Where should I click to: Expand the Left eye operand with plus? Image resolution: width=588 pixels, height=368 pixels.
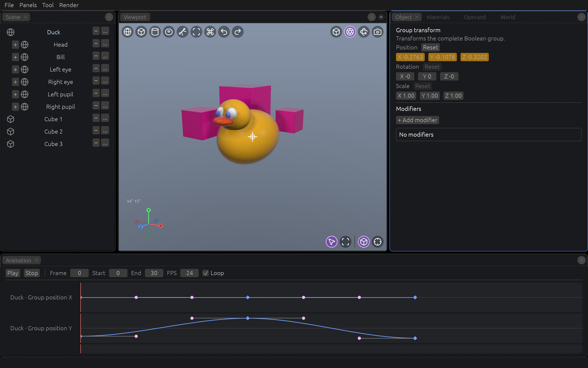click(15, 70)
